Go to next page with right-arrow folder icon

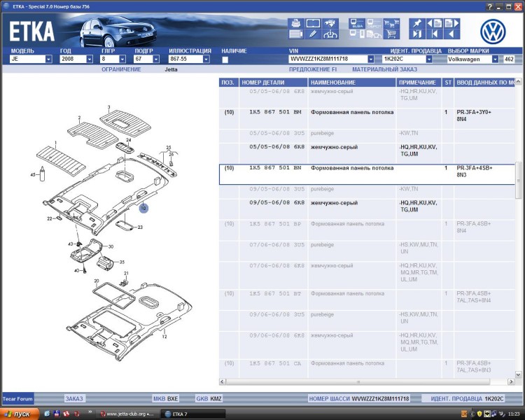point(451,23)
